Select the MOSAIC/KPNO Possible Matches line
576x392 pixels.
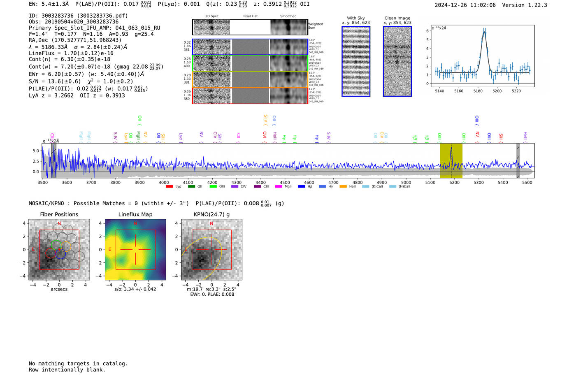(x=156, y=203)
